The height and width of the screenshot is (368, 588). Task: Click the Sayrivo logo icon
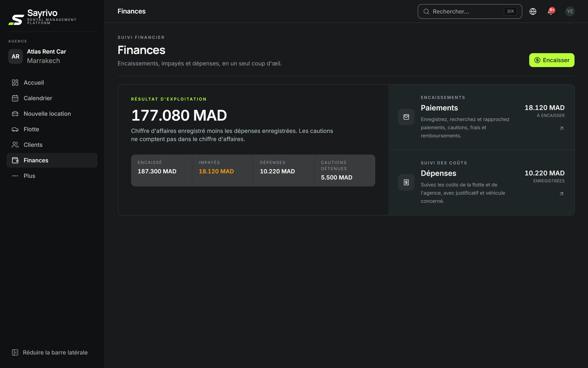pyautogui.click(x=16, y=20)
